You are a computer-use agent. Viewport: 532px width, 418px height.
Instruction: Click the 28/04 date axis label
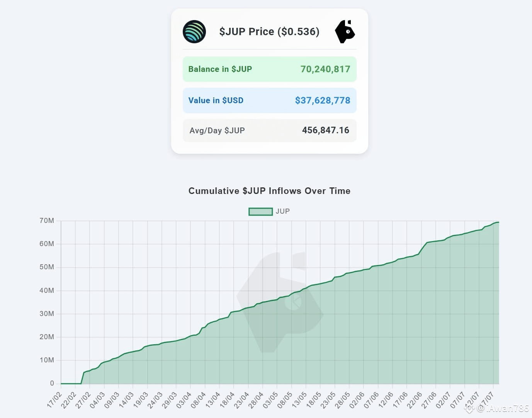coord(256,399)
